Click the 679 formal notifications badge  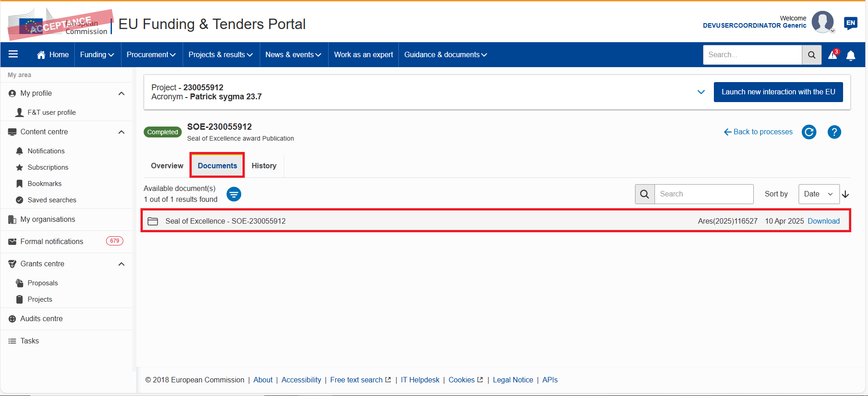115,241
